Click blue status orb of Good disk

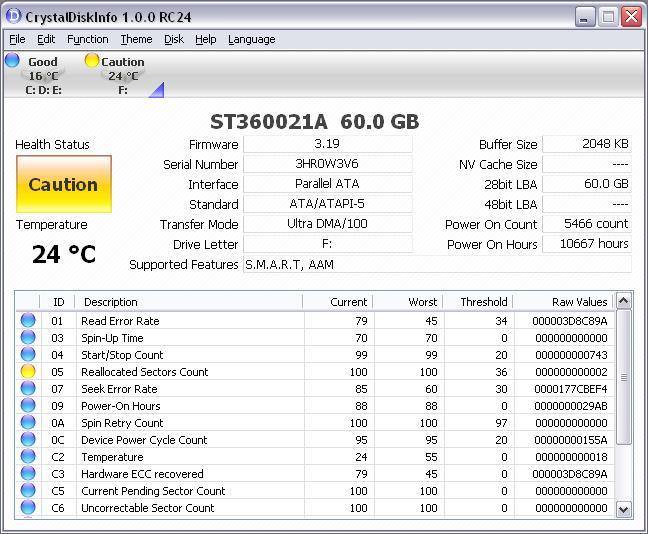12,60
